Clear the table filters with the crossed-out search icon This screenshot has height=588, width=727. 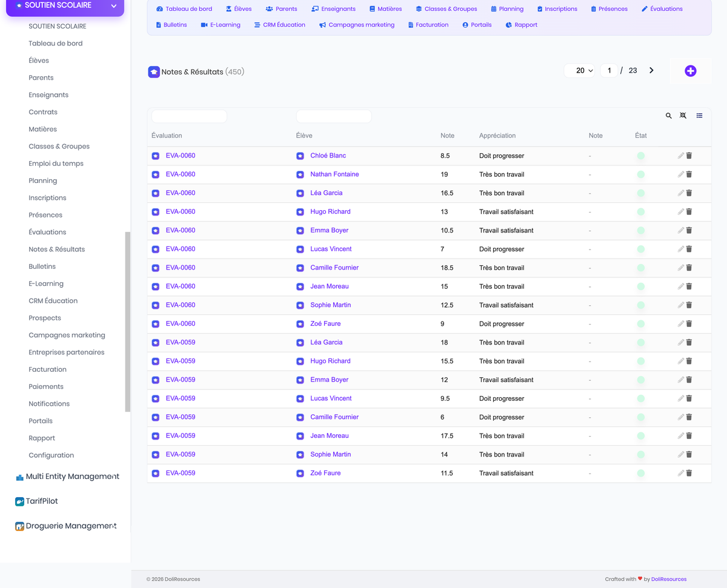pyautogui.click(x=683, y=116)
